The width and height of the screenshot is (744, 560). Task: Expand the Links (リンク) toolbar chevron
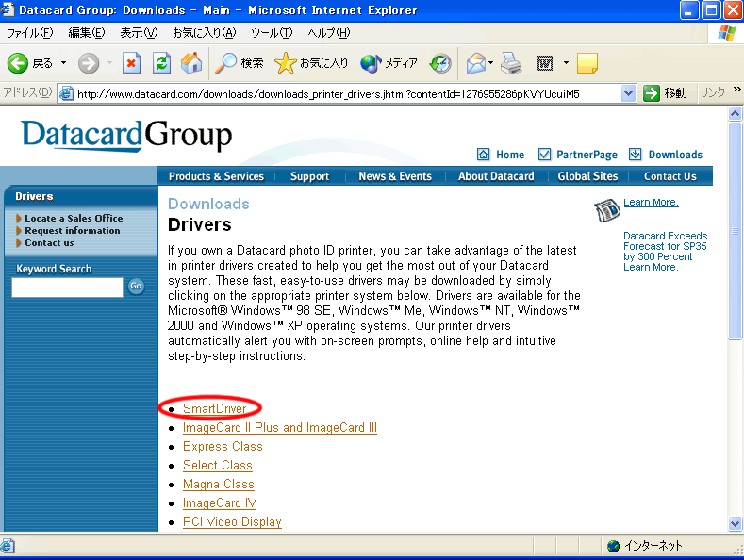coord(736,90)
